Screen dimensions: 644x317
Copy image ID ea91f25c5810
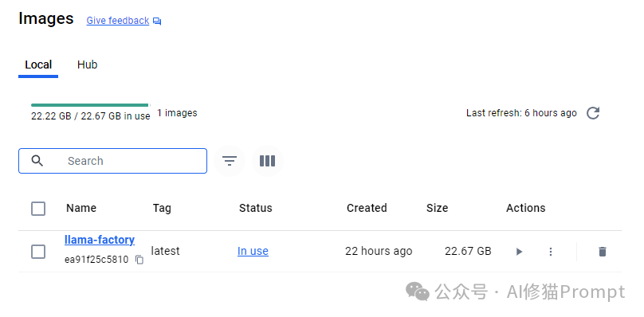[139, 260]
